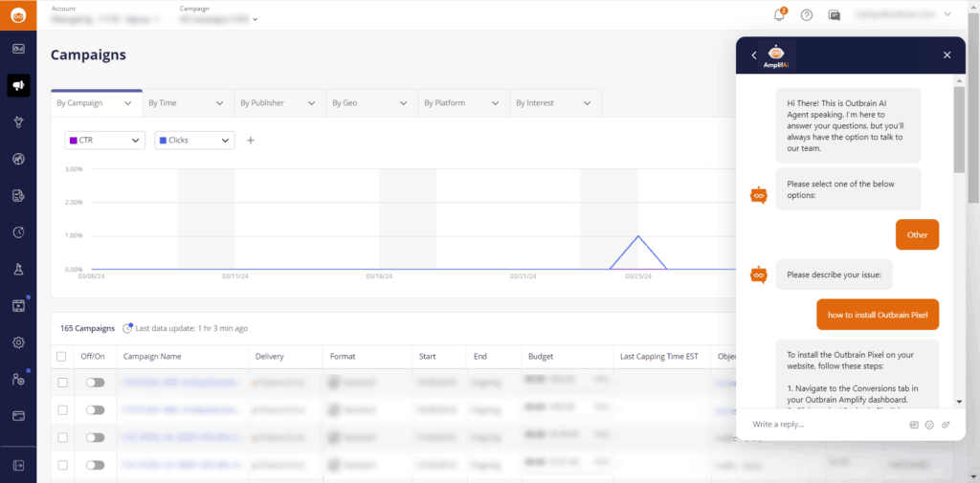Switch to the By Time tab
Viewport: 980px width, 483px height.
tap(189, 103)
